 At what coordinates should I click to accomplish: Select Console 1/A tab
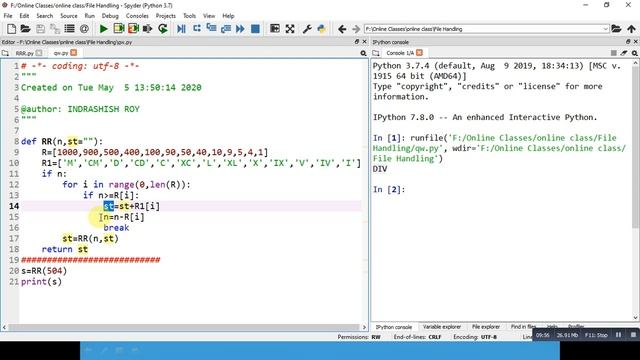pos(400,53)
